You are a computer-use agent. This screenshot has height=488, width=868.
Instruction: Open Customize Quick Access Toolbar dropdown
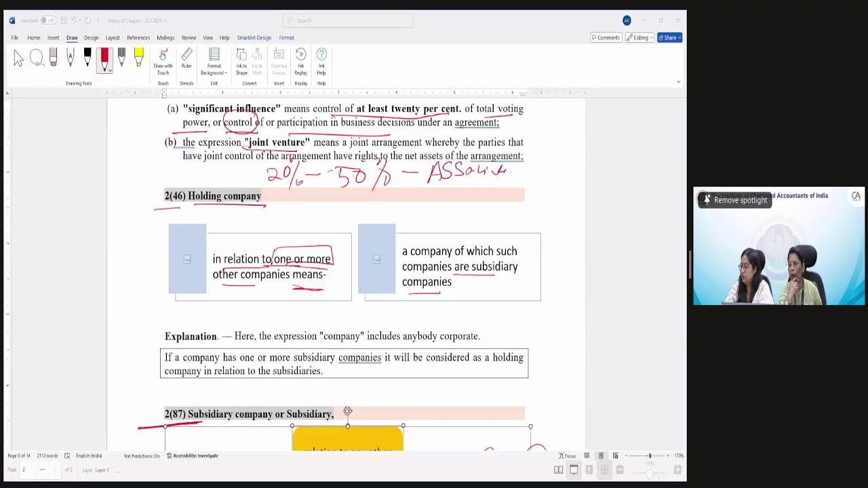[98, 20]
